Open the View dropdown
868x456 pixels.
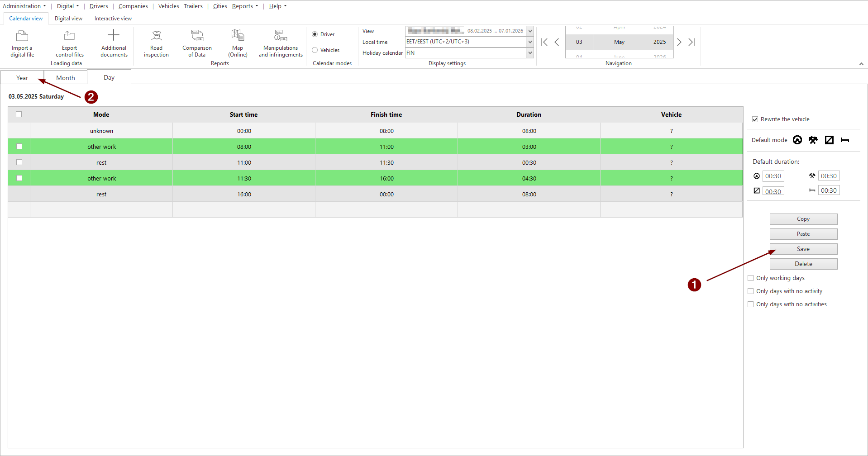pos(530,31)
